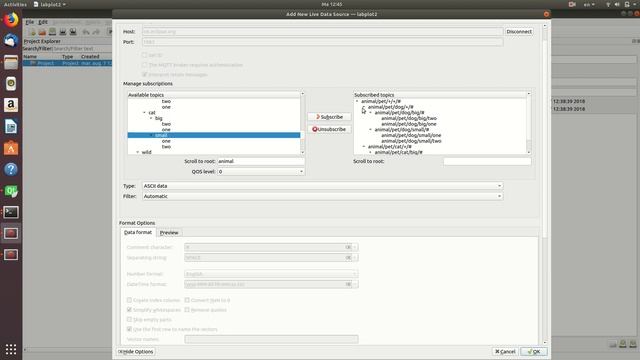Collapse animal/pet/dog/small/# subscribed topic

coord(371,130)
